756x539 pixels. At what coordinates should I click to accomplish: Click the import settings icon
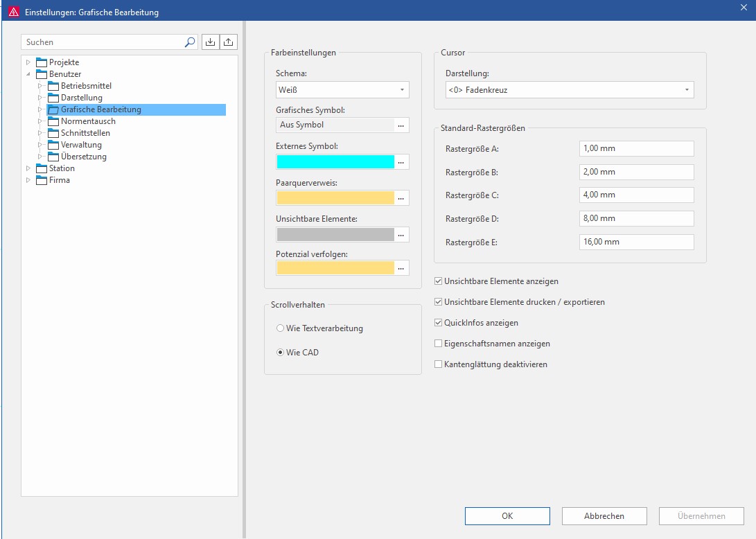pyautogui.click(x=210, y=42)
